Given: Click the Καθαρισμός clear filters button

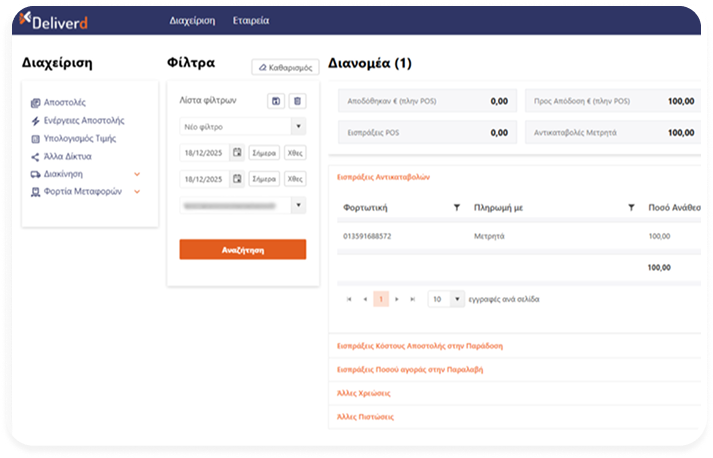Looking at the screenshot, I should pos(285,68).
